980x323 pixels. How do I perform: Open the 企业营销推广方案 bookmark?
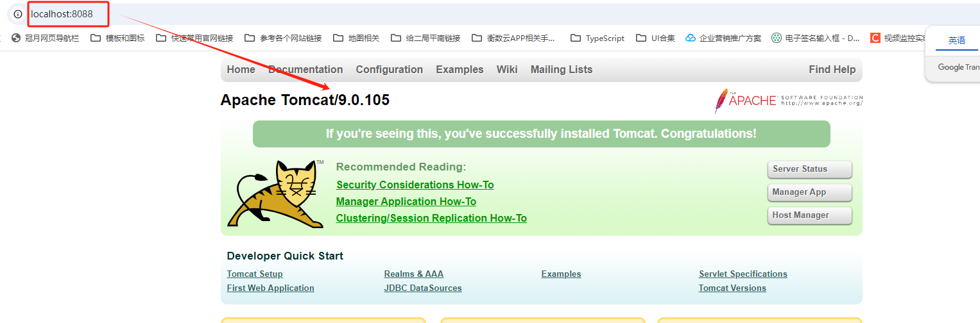click(723, 38)
